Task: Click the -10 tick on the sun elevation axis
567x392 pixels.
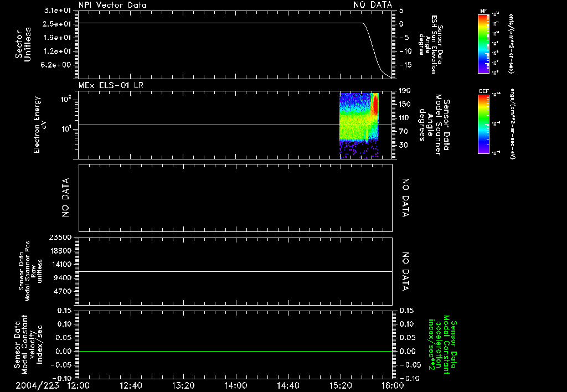Action: pyautogui.click(x=405, y=51)
